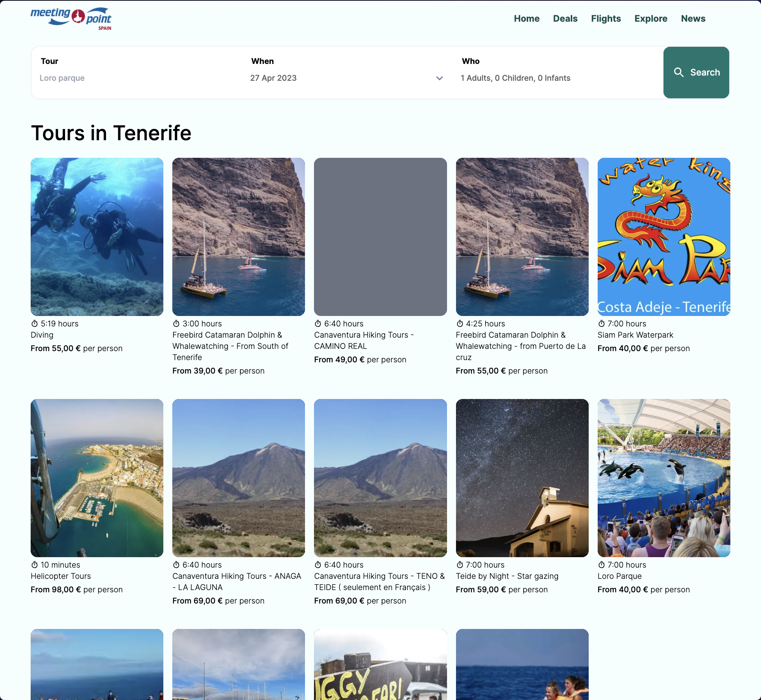Click the 4:25 hours catamaran thumbnail
Image resolution: width=761 pixels, height=700 pixels.
[522, 237]
